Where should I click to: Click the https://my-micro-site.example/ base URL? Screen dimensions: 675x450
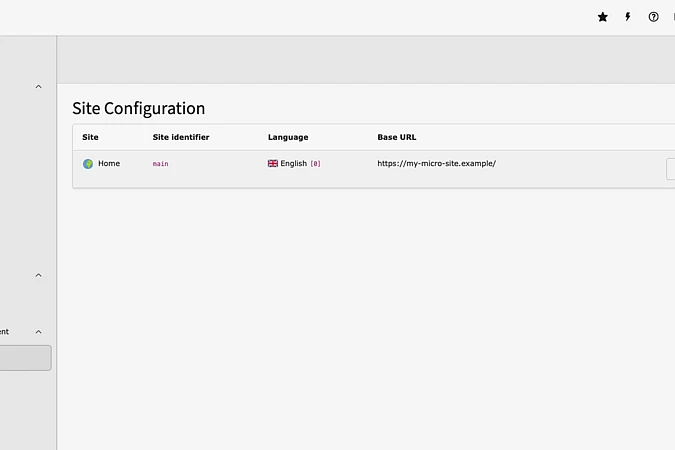pyautogui.click(x=436, y=163)
